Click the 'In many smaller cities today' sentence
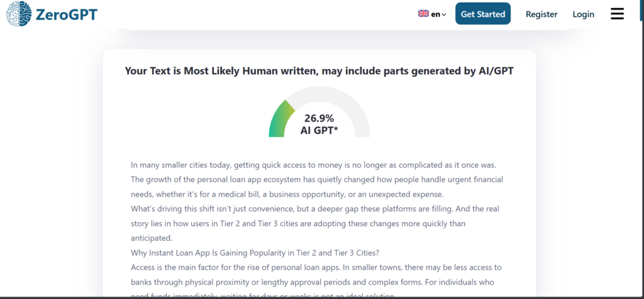The image size is (644, 299). tap(314, 165)
